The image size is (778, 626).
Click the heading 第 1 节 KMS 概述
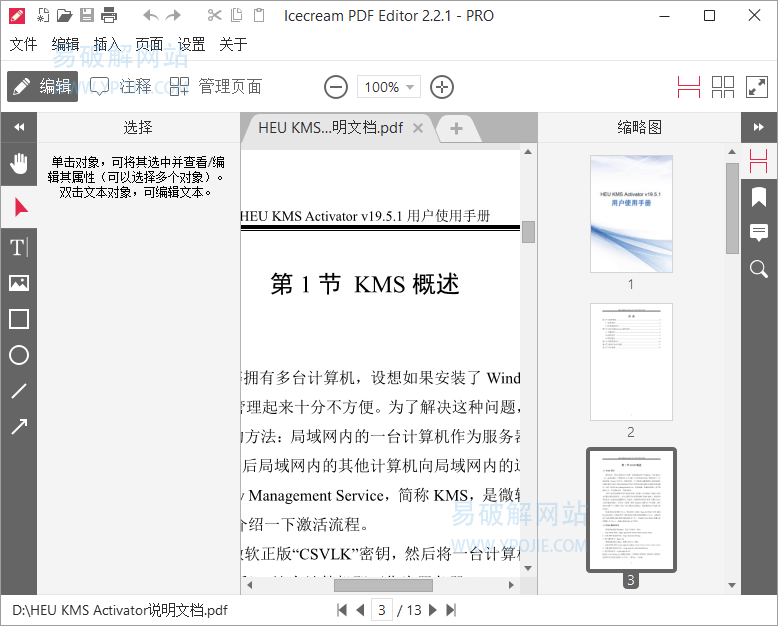[364, 284]
